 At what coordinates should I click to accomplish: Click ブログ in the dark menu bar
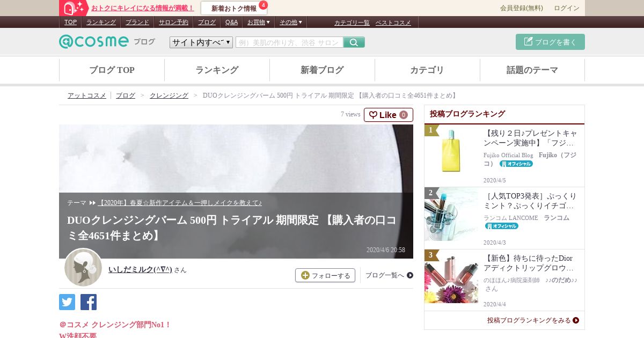207,22
